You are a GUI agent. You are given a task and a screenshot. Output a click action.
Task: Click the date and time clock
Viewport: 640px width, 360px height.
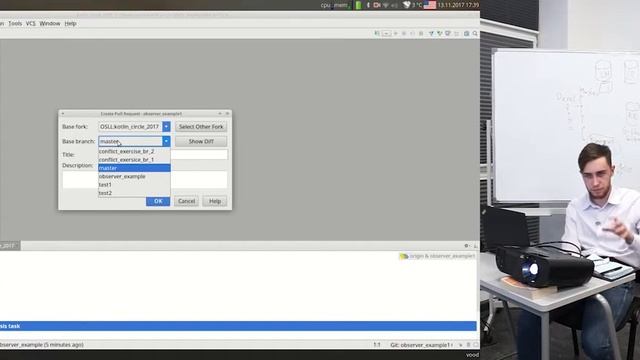(458, 5)
